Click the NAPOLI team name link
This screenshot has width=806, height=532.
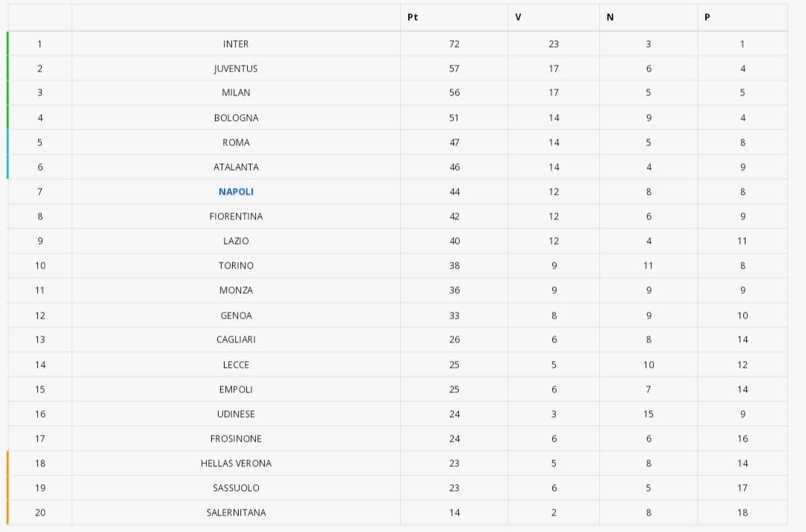point(236,192)
